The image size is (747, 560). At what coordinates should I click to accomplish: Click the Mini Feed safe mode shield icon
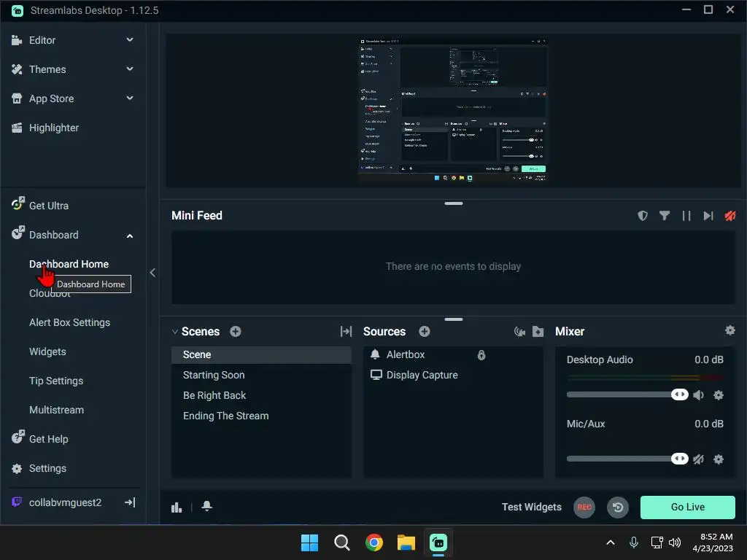[x=643, y=216]
